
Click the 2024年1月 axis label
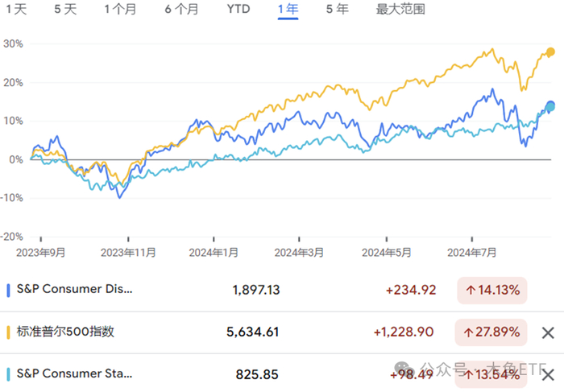214,252
